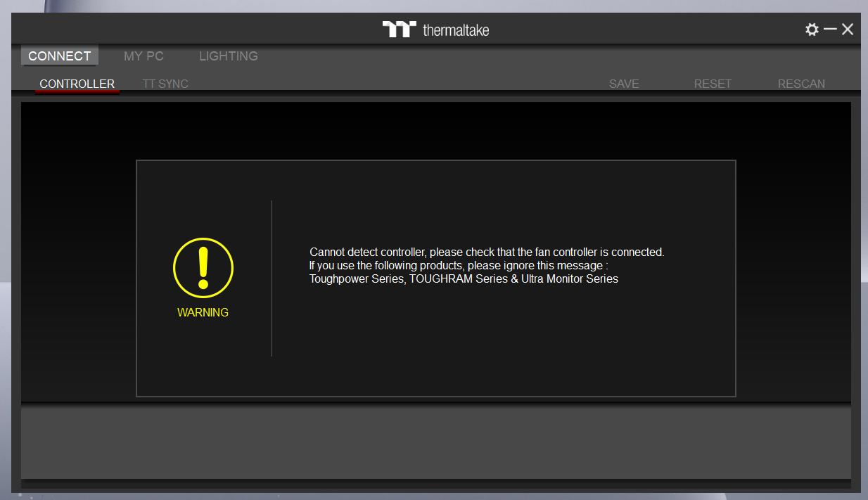Close the Thermaltake application window
Image resolution: width=868 pixels, height=500 pixels.
(848, 30)
